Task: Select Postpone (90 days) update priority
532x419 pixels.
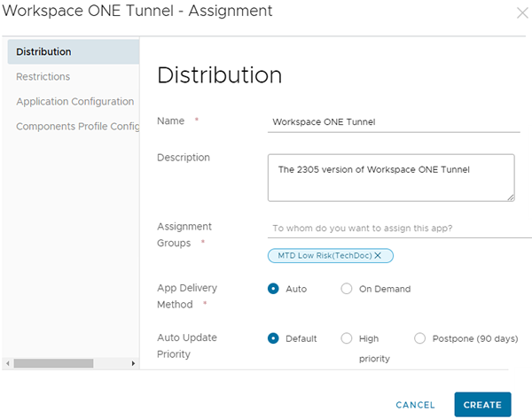Action: (x=419, y=338)
